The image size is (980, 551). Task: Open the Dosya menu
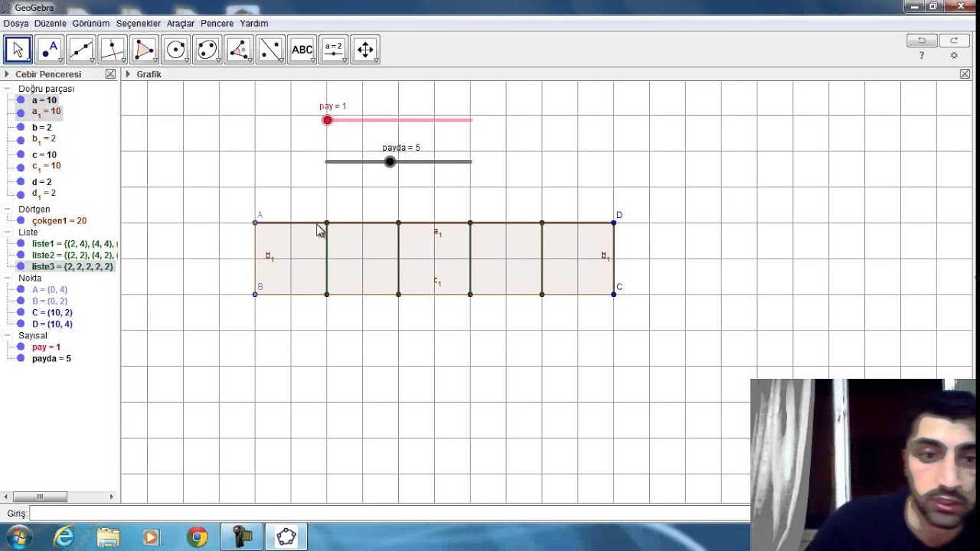[16, 24]
